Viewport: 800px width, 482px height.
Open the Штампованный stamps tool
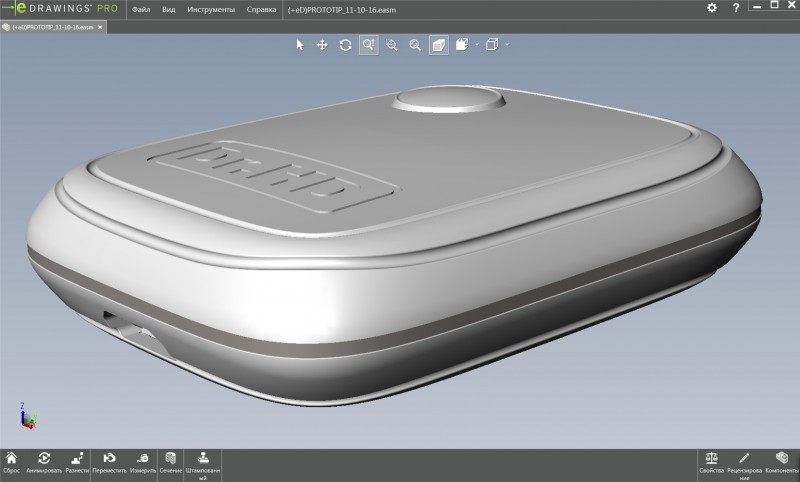click(203, 465)
